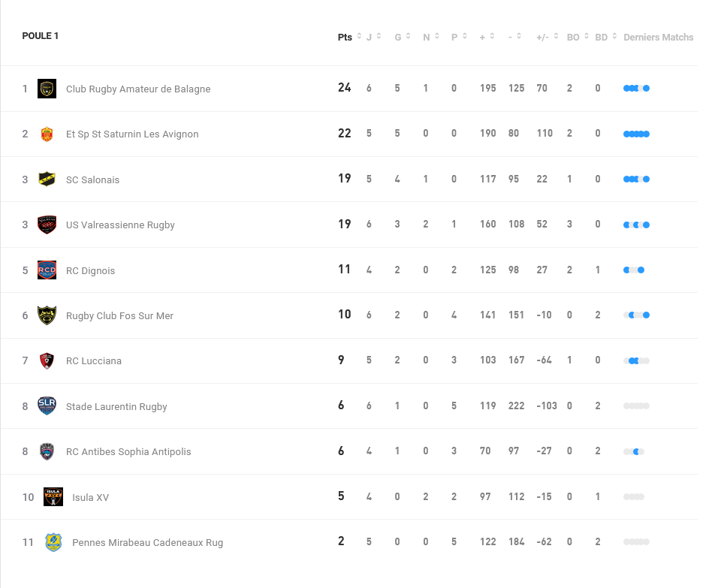
Task: Click the US Valreassienne Rugby logo
Action: (47, 225)
